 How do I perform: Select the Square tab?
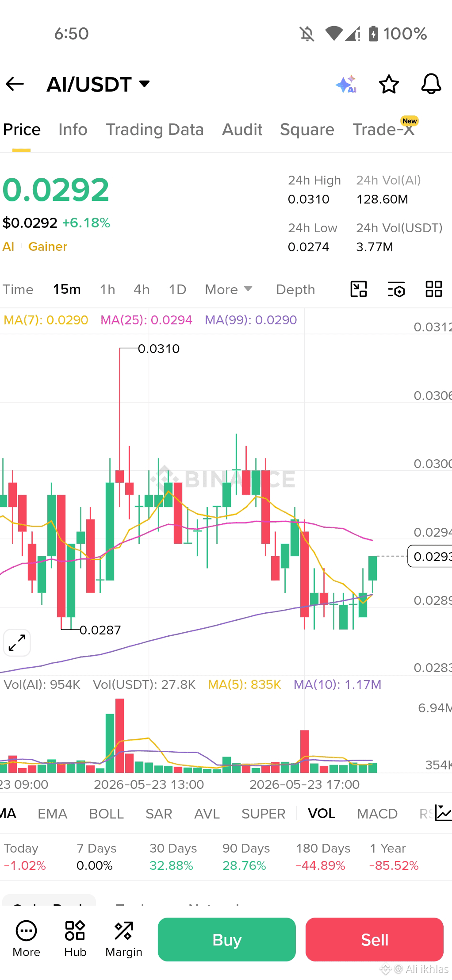point(307,130)
